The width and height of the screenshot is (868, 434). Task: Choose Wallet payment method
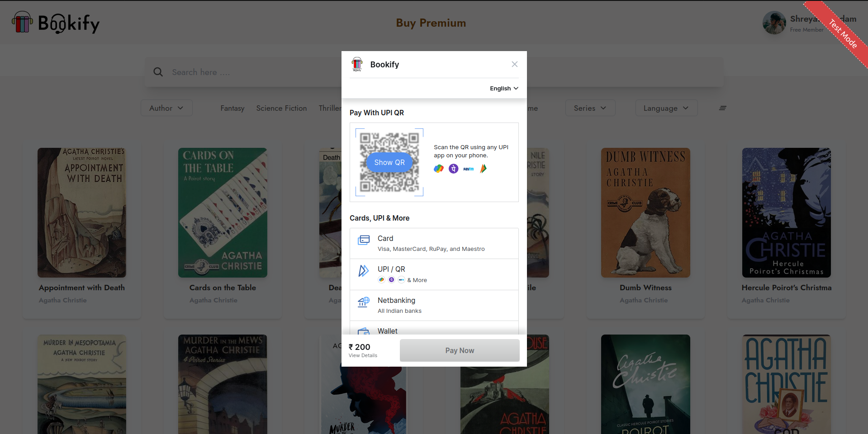click(434, 328)
